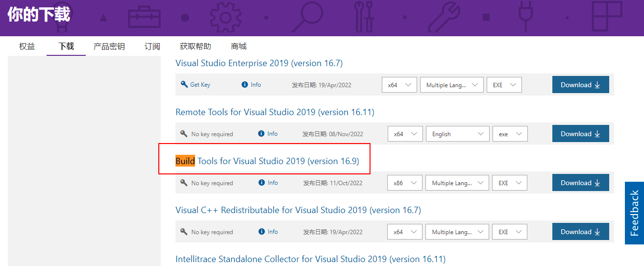
Task: Download Remote Tools for Visual Studio 2019
Action: click(x=580, y=134)
